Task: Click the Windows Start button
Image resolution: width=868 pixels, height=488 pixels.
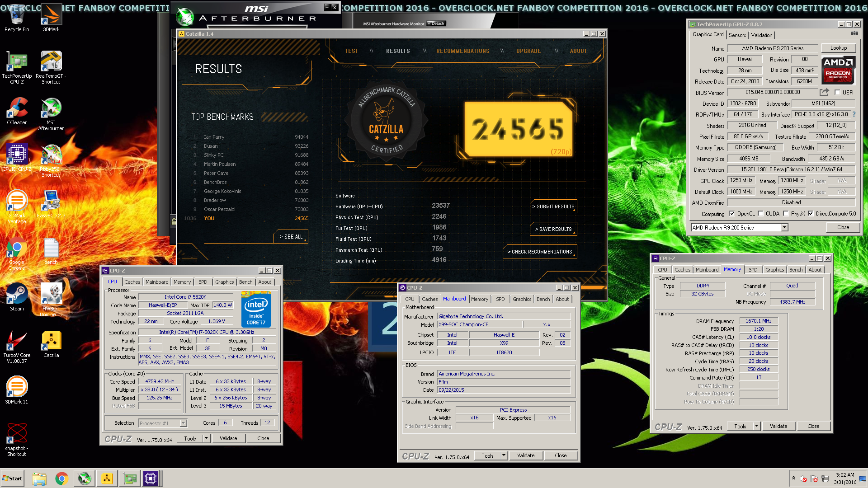Action: (x=12, y=479)
